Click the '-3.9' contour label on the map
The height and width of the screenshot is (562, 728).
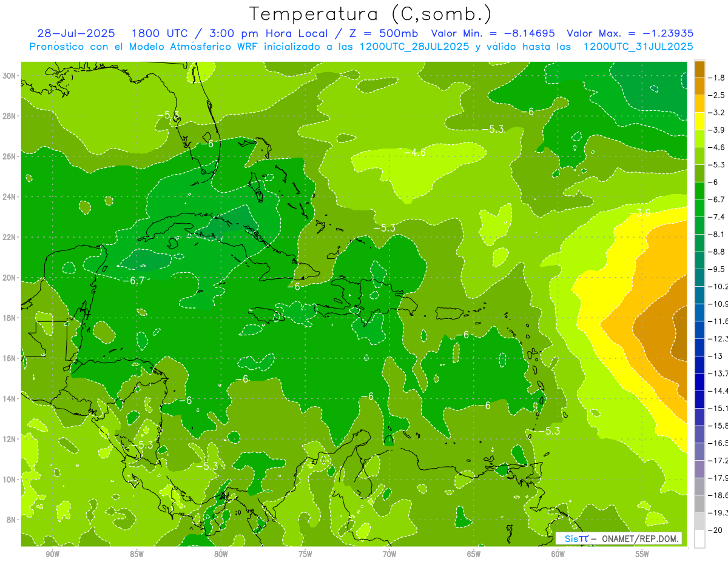pos(641,213)
